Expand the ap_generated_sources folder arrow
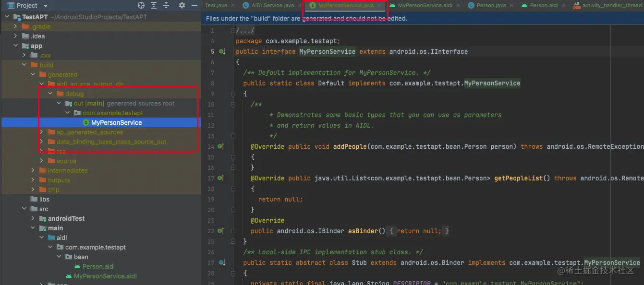 [x=42, y=132]
